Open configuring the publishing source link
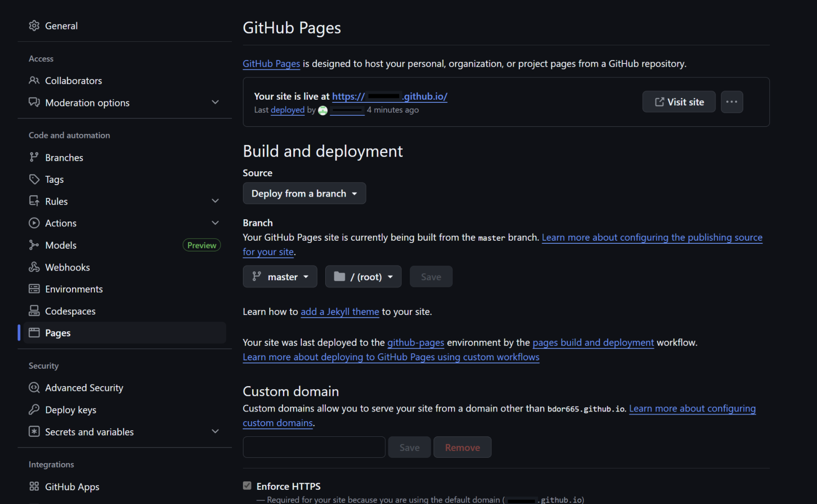Image resolution: width=817 pixels, height=504 pixels. (x=652, y=238)
